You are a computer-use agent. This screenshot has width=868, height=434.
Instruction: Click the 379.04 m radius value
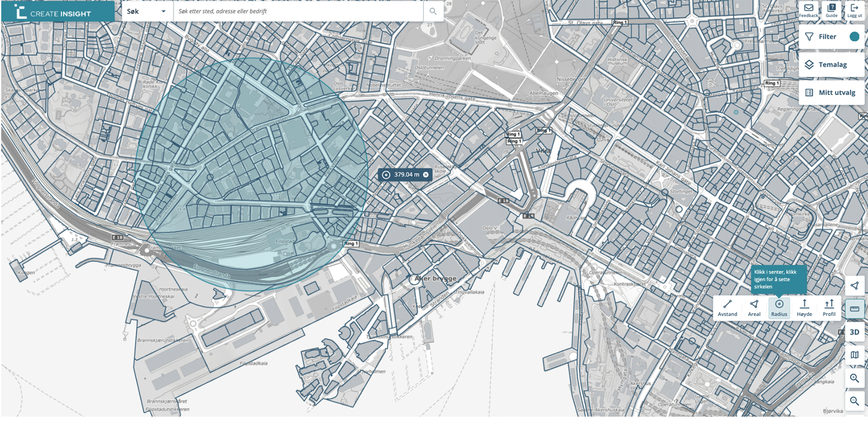(x=407, y=174)
